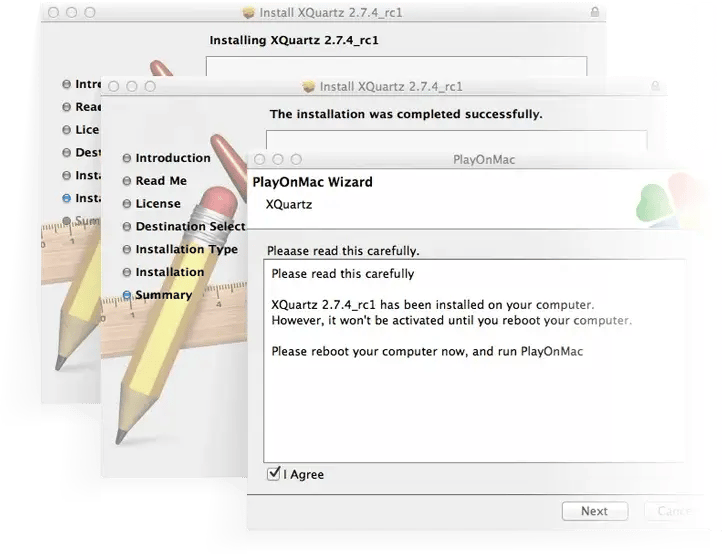Click the License step in middle installer

(x=158, y=204)
